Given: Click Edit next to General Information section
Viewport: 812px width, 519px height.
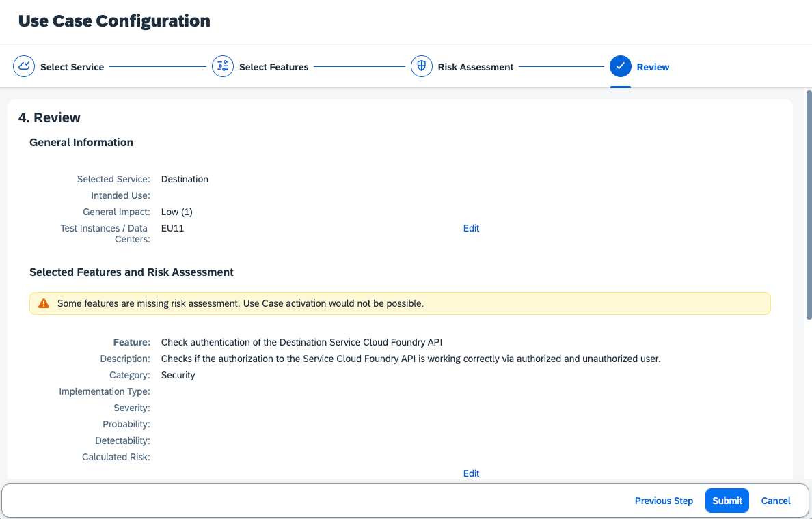Looking at the screenshot, I should point(471,228).
